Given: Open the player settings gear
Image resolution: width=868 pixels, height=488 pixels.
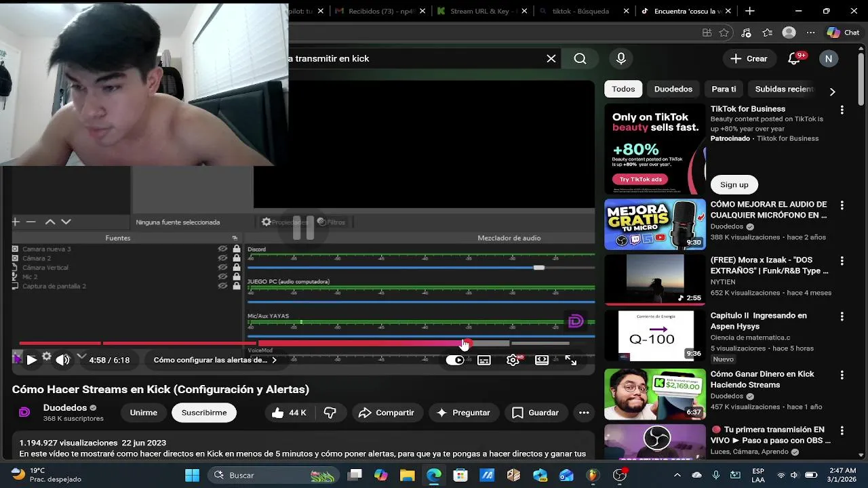Looking at the screenshot, I should 513,360.
